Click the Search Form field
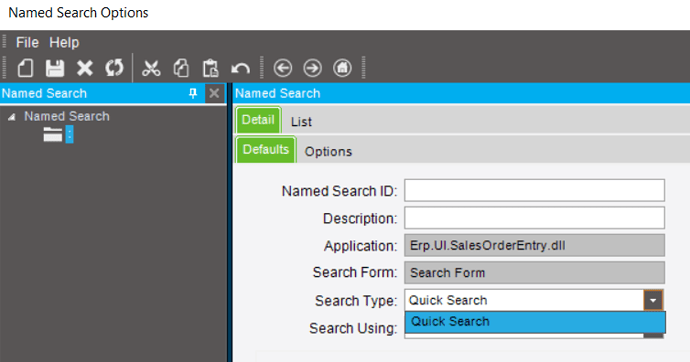The image size is (690, 362). tap(534, 273)
